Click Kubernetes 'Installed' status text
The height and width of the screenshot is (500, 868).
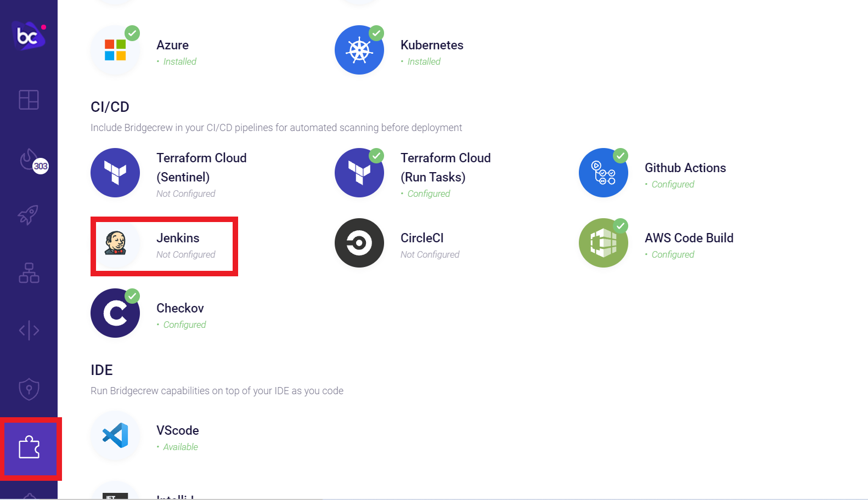pyautogui.click(x=424, y=61)
